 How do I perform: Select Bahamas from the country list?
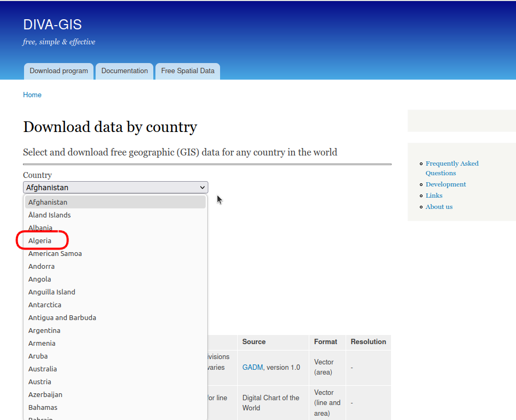[115, 408]
